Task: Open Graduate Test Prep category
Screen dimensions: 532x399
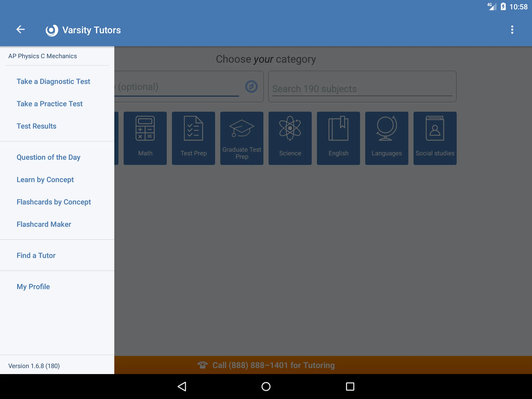Action: pos(241,138)
